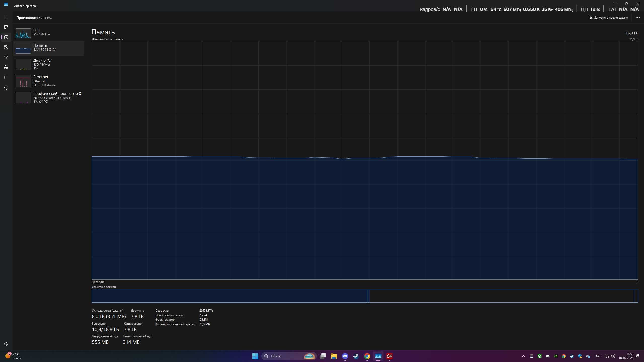Click Запустить новую задачу button
The width and height of the screenshot is (644, 362).
click(608, 18)
